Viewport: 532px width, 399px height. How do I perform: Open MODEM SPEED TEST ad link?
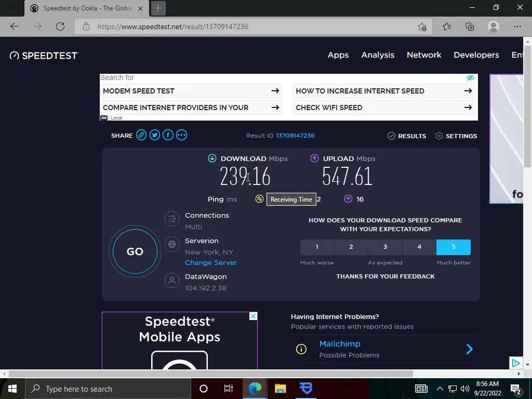pyautogui.click(x=191, y=91)
